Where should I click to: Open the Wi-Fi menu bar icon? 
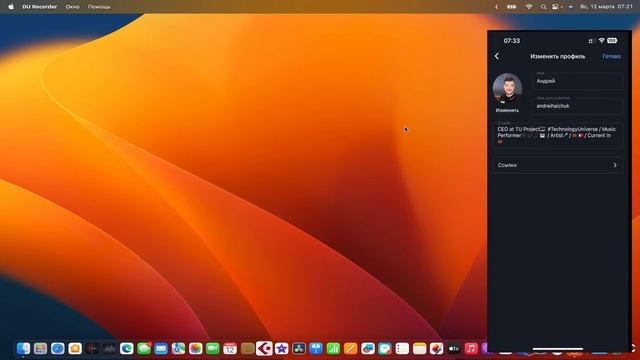[x=529, y=7]
